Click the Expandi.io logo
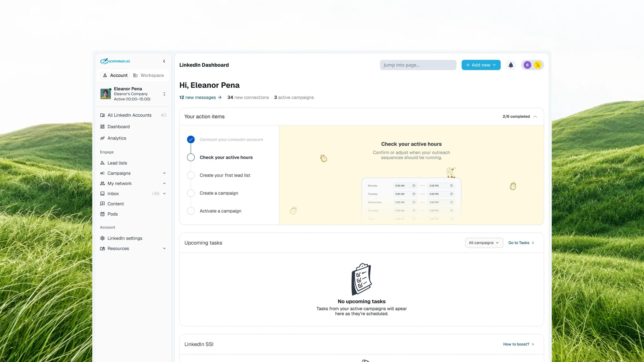The image size is (644, 362). [x=115, y=61]
